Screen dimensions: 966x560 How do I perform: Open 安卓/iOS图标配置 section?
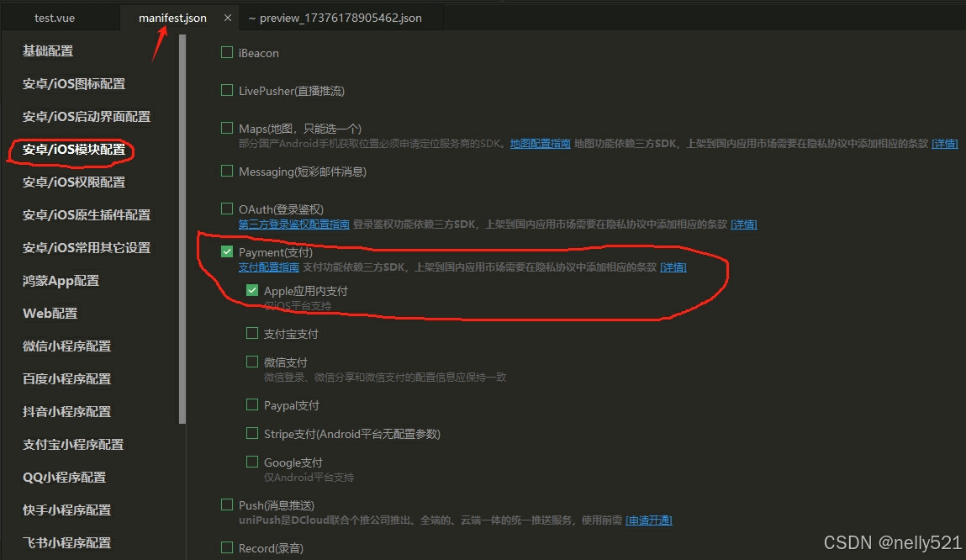(x=74, y=84)
